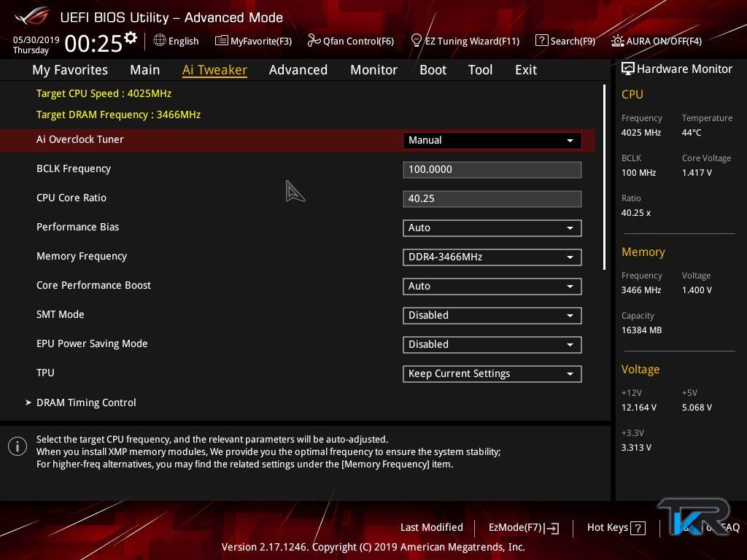
Task: Click the memory Voltage value 1.400 V
Action: point(697,290)
